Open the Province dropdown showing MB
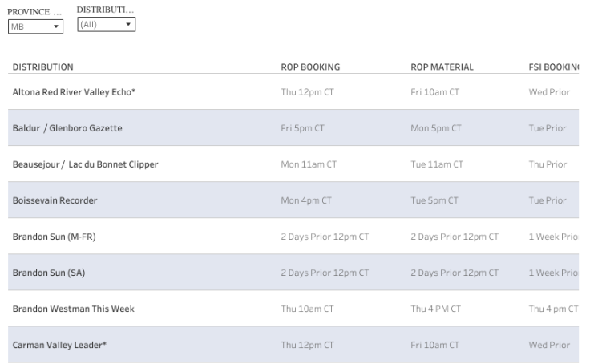Screen dimensions: 590x364 35,27
